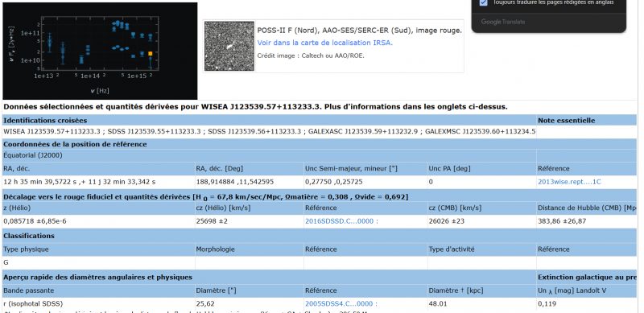The width and height of the screenshot is (644, 313).
Task: Select Hubble distance value '383,86 ±26,87'
Action: 562,221
